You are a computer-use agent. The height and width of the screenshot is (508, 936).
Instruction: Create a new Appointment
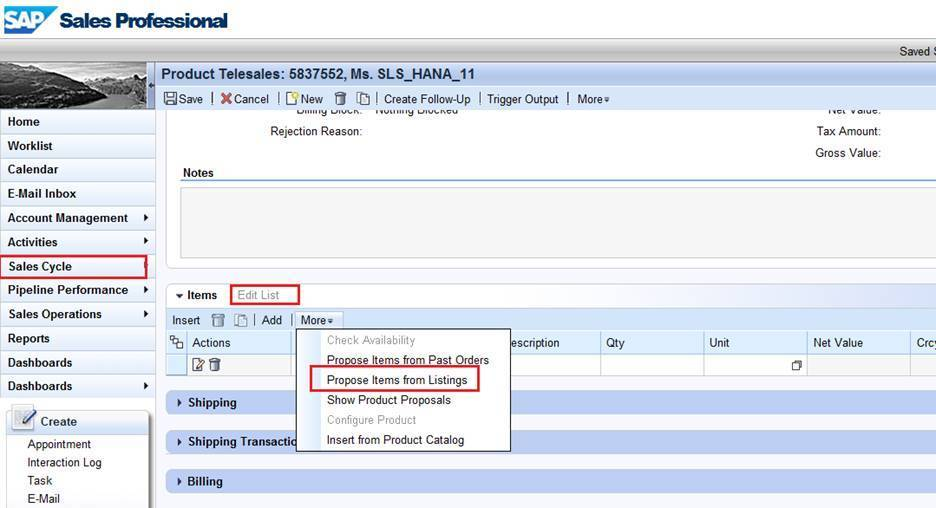tap(59, 444)
